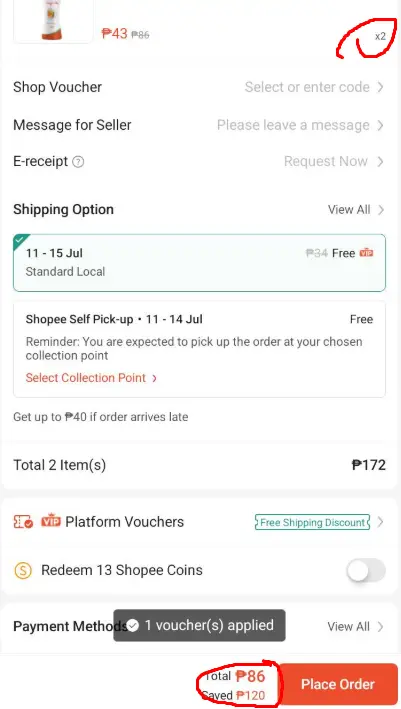Expand E-receipt Request Now chevron
The height and width of the screenshot is (709, 401).
pyautogui.click(x=381, y=161)
